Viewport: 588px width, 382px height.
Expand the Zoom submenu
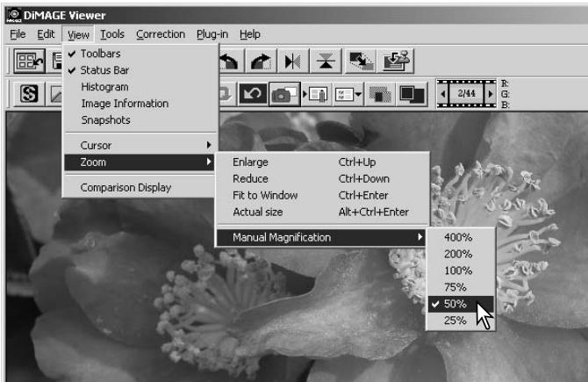[x=140, y=162]
